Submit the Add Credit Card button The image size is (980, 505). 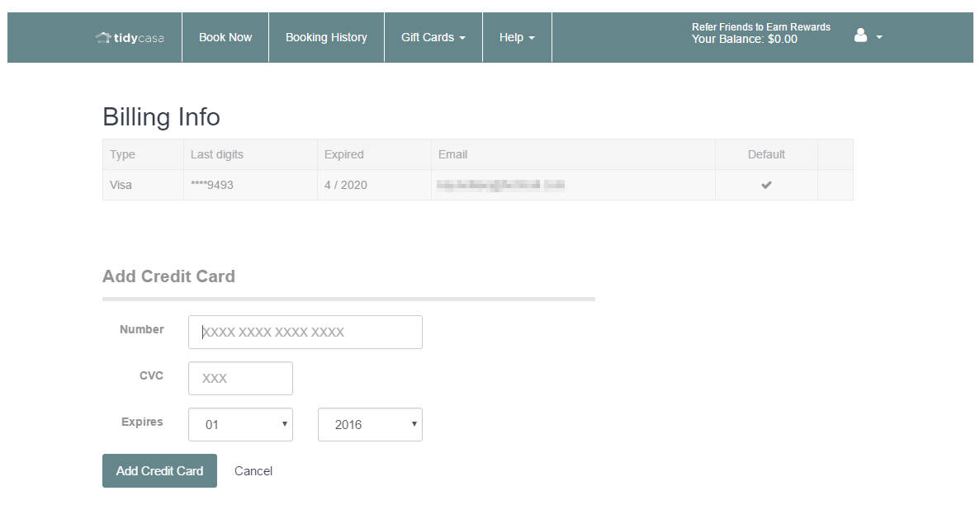(x=159, y=470)
